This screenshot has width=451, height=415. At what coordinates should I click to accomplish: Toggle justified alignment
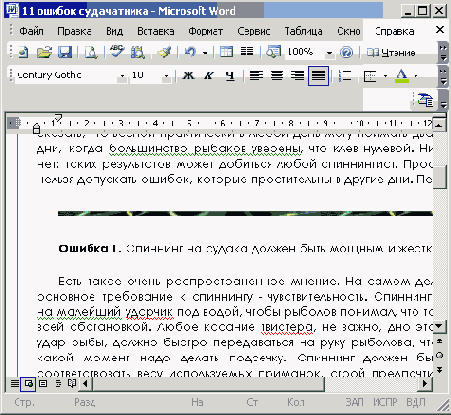point(318,76)
